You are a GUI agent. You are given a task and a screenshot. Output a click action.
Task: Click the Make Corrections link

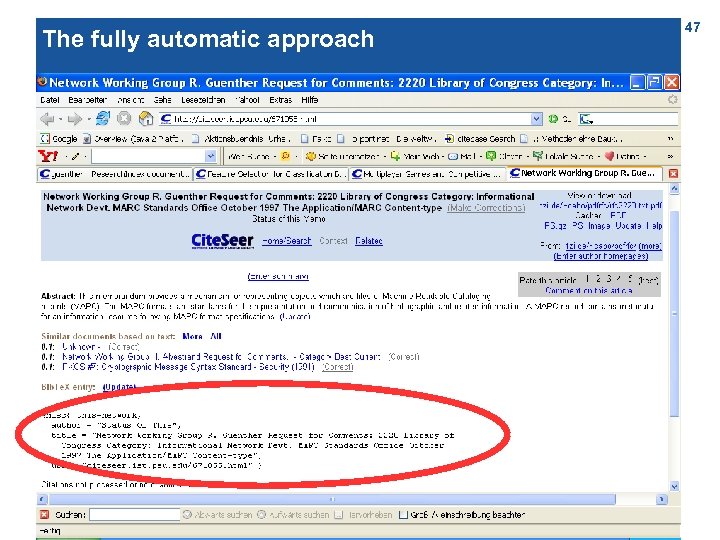click(486, 208)
